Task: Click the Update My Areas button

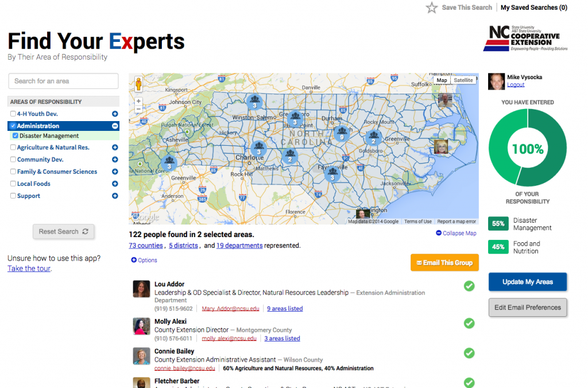Action: (x=528, y=282)
